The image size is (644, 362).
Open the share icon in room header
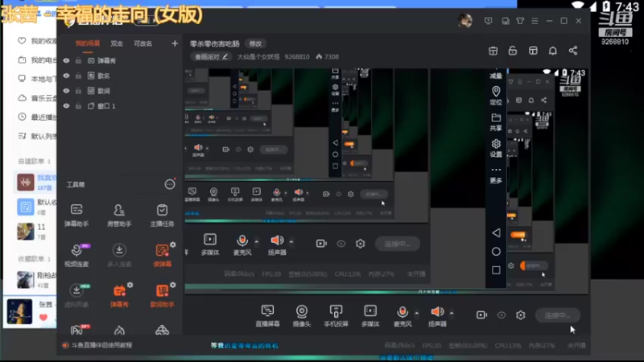click(573, 51)
